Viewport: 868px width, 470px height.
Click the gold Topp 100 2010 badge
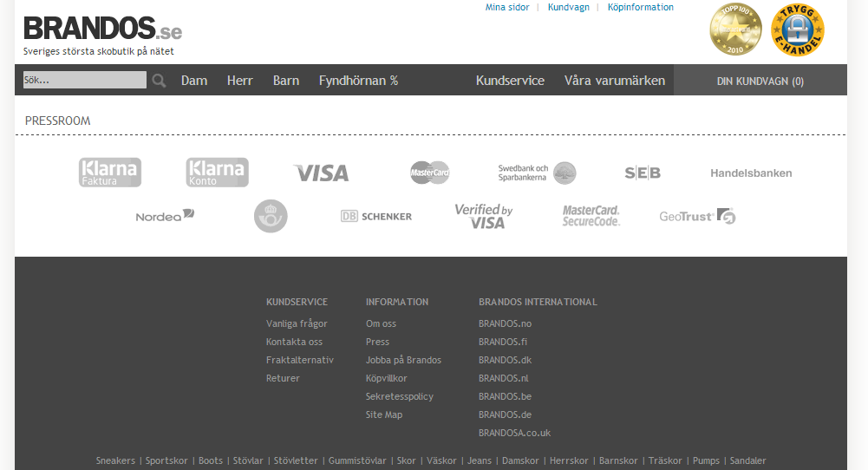point(735,29)
